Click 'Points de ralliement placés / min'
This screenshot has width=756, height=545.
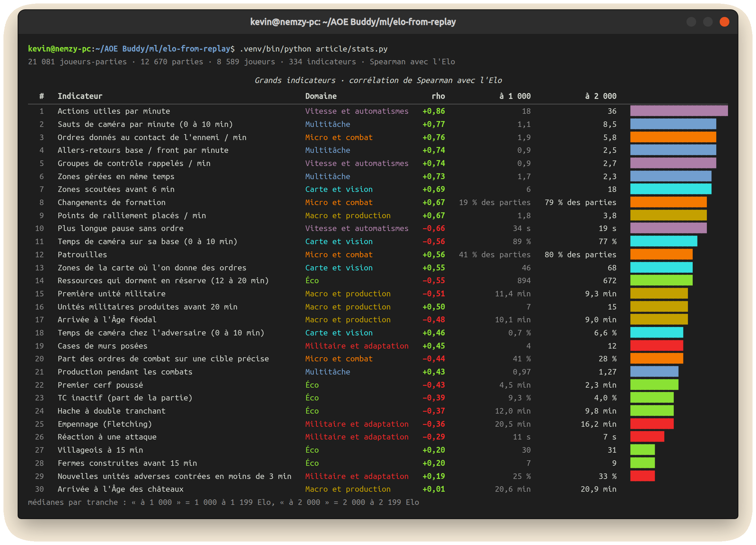[132, 215]
